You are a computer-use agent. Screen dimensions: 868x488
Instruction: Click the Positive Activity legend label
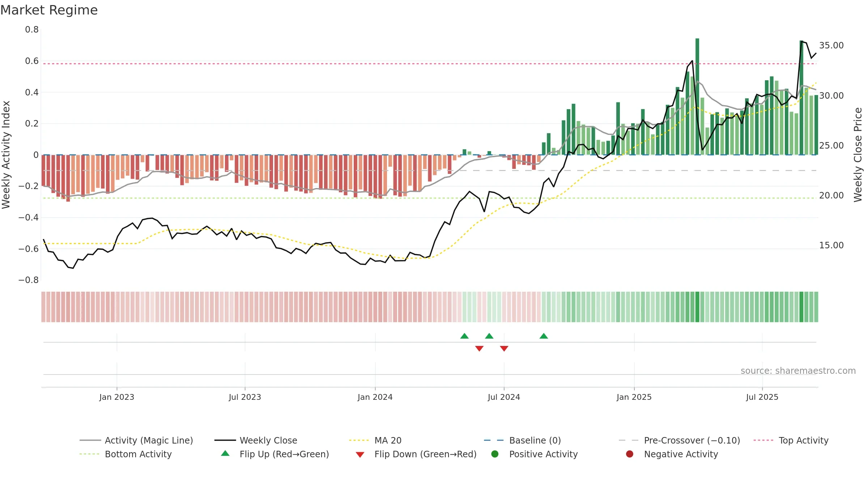coord(544,454)
